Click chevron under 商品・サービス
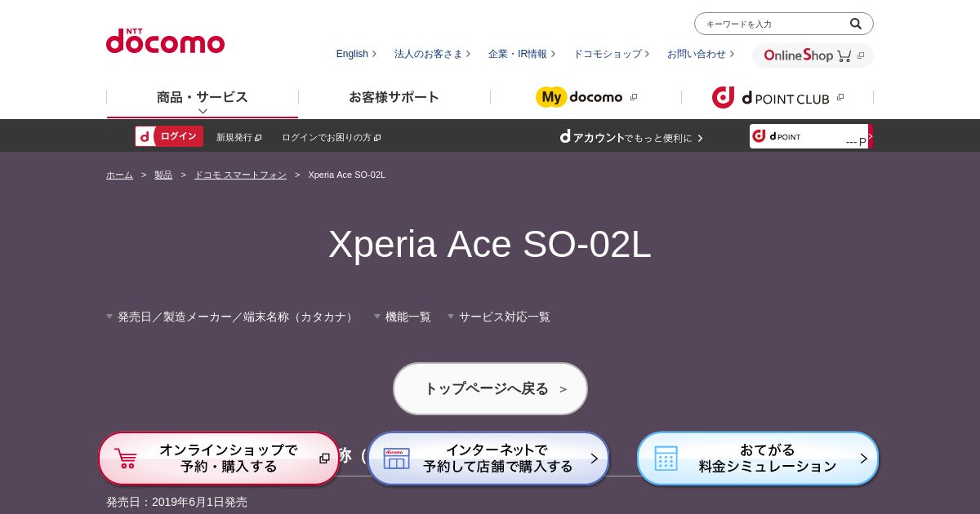 pos(203,111)
